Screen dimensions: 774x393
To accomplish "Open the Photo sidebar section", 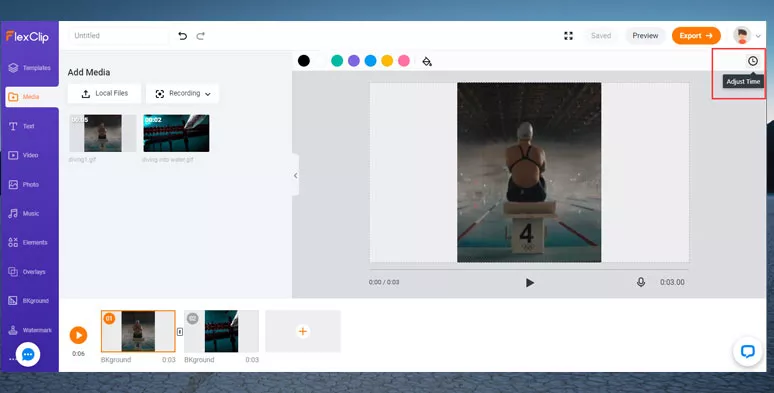I will (24, 184).
